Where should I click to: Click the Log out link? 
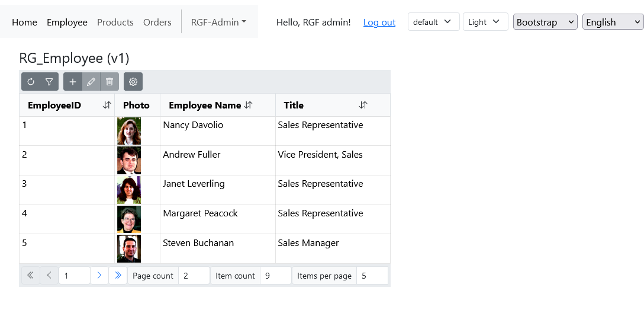coord(379,22)
